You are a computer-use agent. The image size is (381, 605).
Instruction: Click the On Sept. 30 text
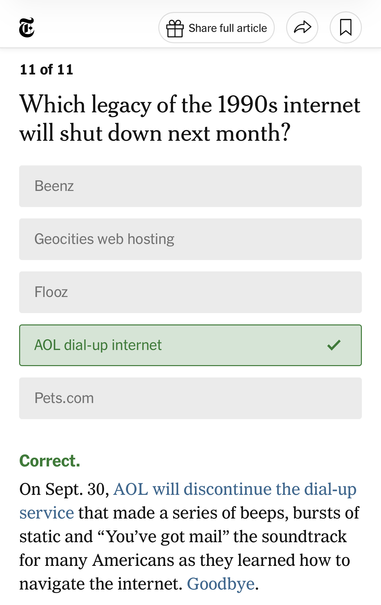pyautogui.click(x=64, y=489)
